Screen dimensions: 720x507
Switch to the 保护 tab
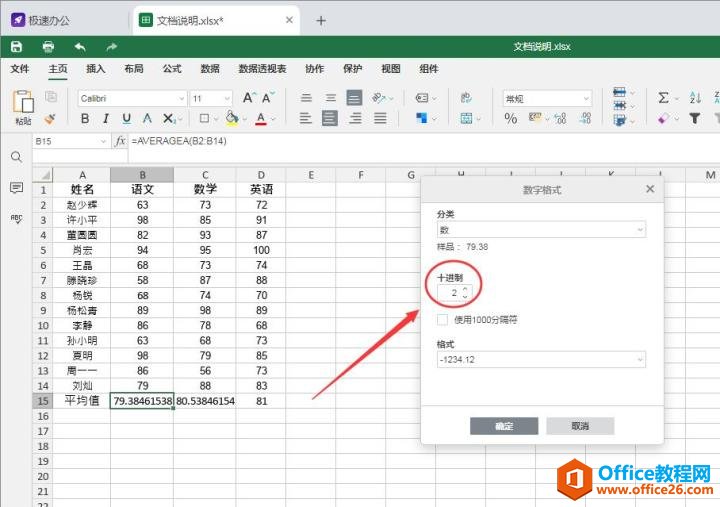pos(353,69)
